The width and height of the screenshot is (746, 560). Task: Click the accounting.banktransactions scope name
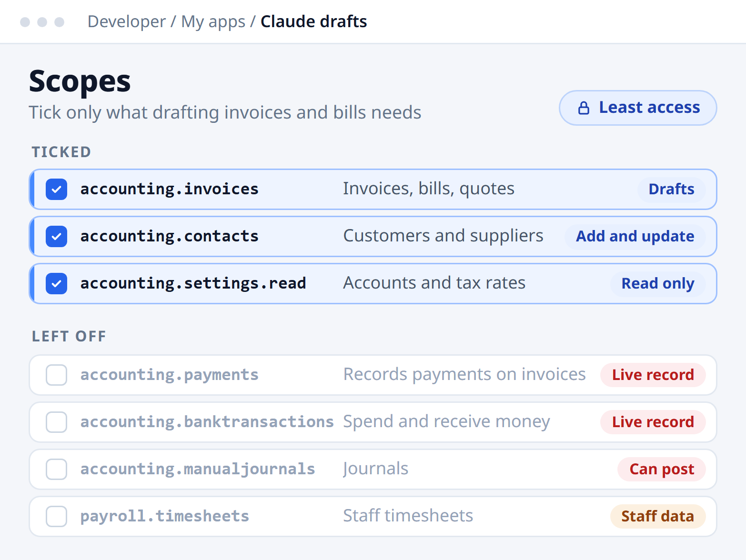pyautogui.click(x=207, y=422)
